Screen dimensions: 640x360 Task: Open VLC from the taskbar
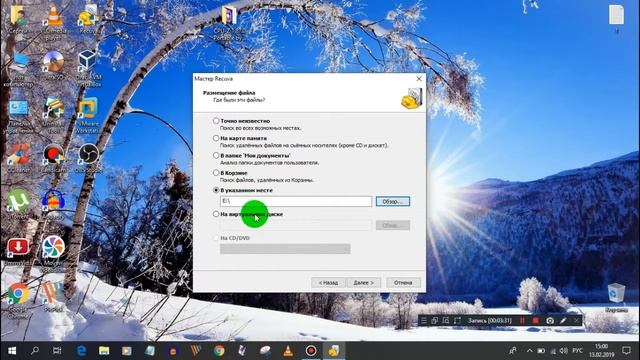coord(288,351)
